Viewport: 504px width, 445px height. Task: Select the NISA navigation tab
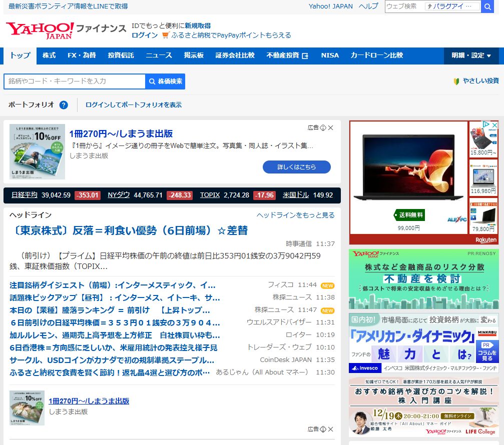coord(330,55)
